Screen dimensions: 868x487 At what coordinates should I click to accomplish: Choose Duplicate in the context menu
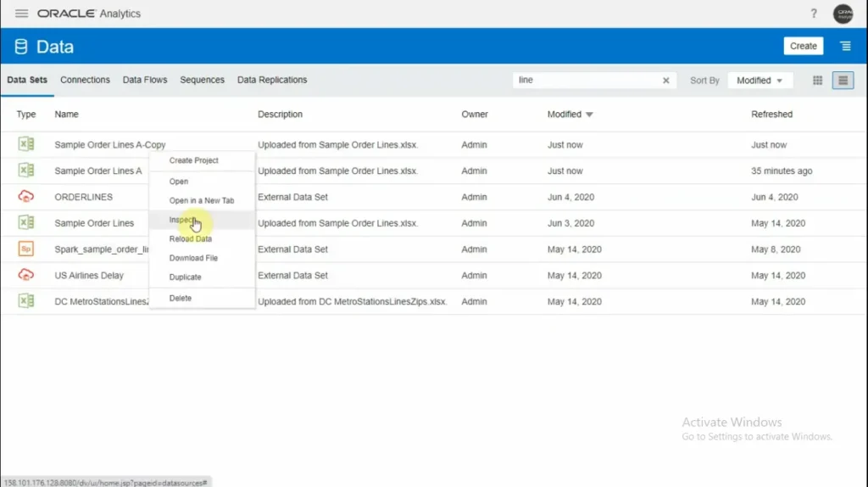tap(185, 277)
